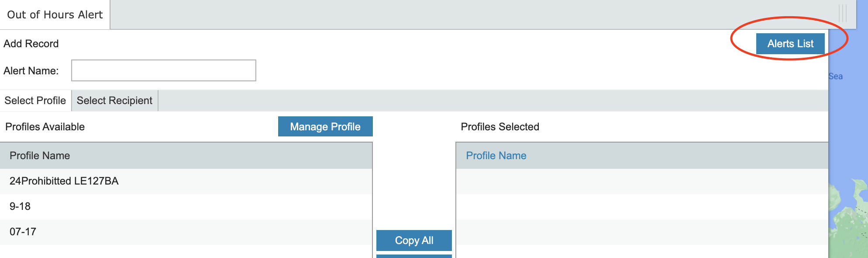Click Profile Name header in Profiles Available
Screen dimensions: 868x258
(40, 156)
